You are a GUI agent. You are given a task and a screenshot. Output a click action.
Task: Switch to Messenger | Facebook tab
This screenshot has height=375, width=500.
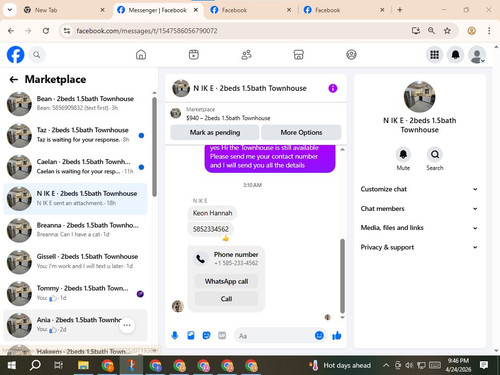[157, 10]
